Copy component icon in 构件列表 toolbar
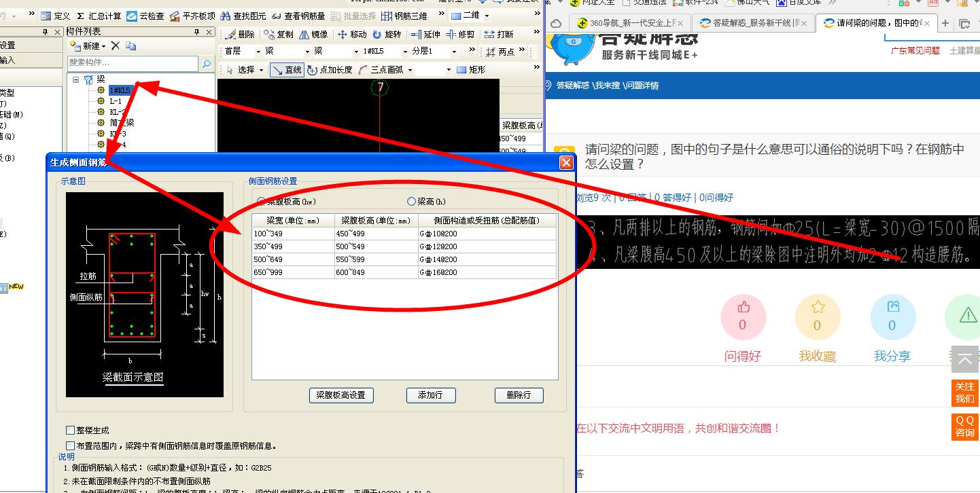This screenshot has height=493, width=980. (x=130, y=45)
